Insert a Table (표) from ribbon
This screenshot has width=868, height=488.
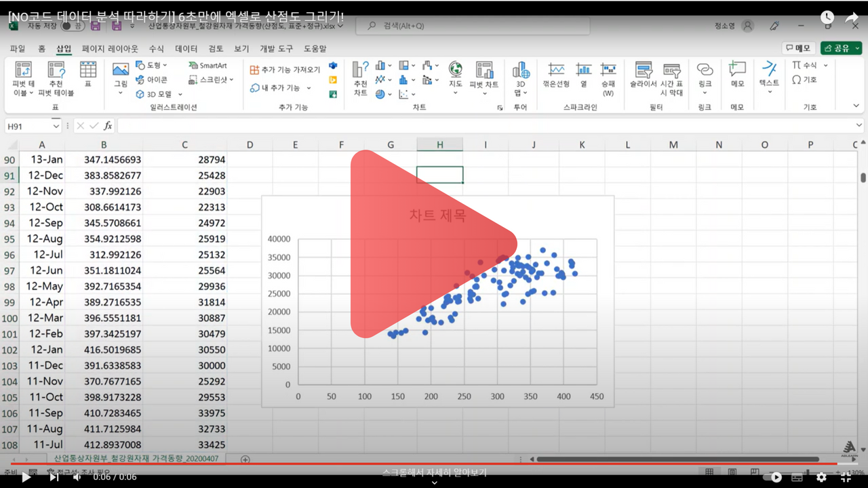click(x=88, y=75)
